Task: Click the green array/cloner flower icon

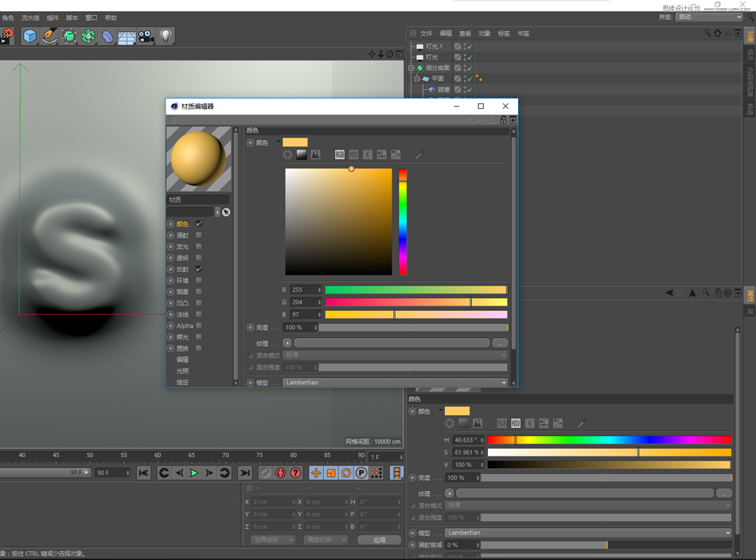Action: 88,36
